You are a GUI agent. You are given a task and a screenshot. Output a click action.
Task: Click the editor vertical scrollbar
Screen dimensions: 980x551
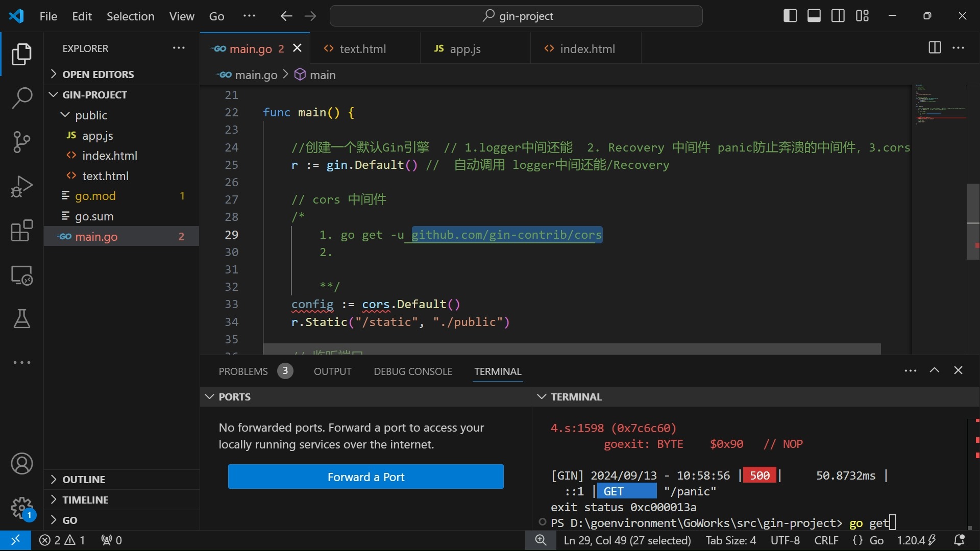click(x=973, y=221)
